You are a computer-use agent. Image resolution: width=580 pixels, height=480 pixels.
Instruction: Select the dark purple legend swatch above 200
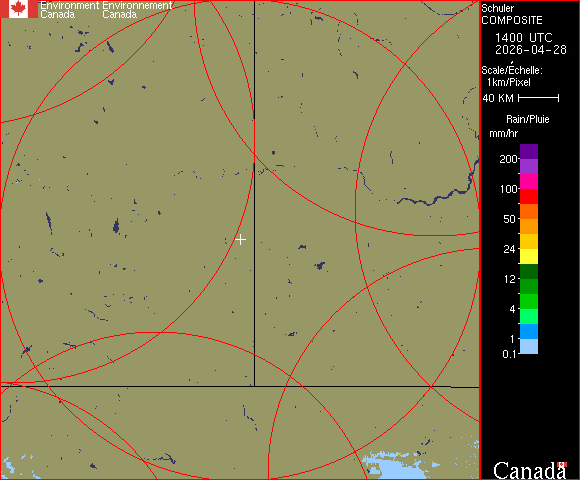(x=529, y=152)
